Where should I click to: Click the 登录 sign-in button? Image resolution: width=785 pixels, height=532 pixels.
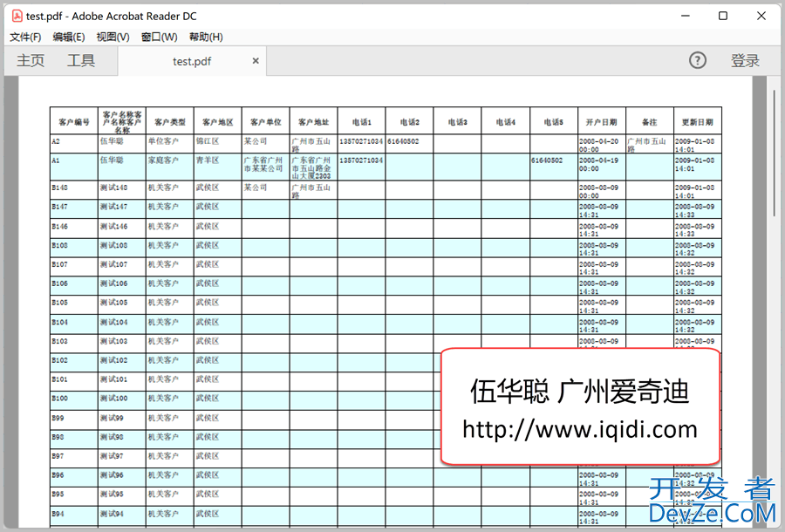pos(745,60)
